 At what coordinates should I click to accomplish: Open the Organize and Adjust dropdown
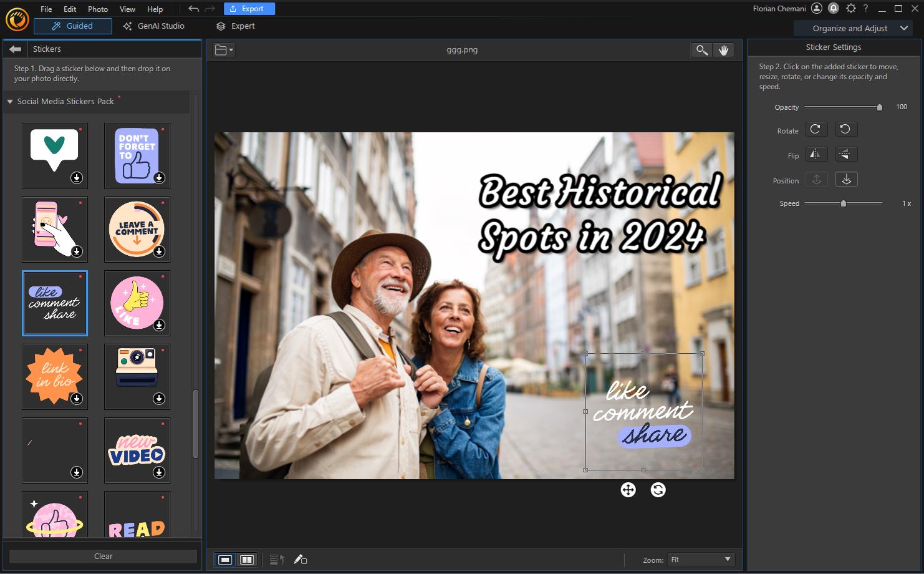click(x=853, y=28)
